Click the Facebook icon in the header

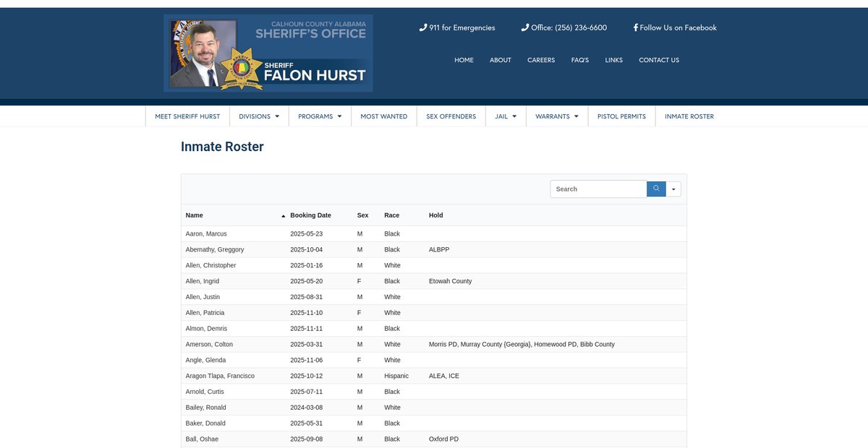click(x=636, y=27)
